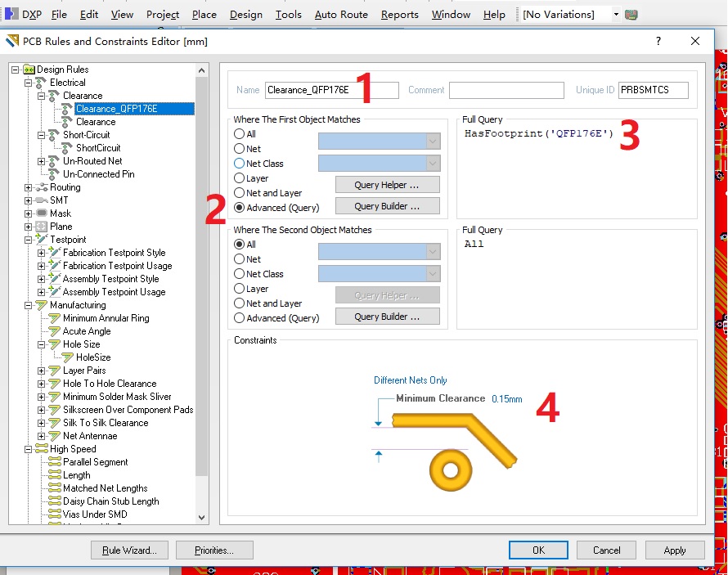The image size is (728, 575).
Task: Open the Tools menu
Action: [x=288, y=15]
